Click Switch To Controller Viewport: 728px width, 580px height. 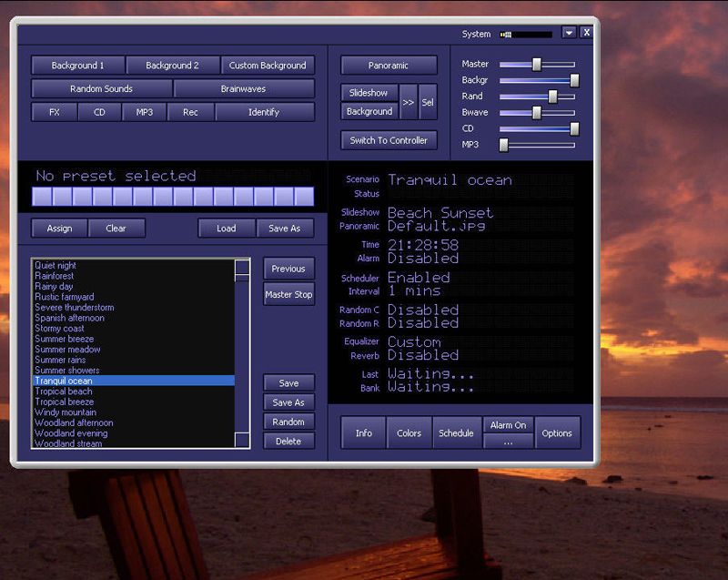pos(389,140)
